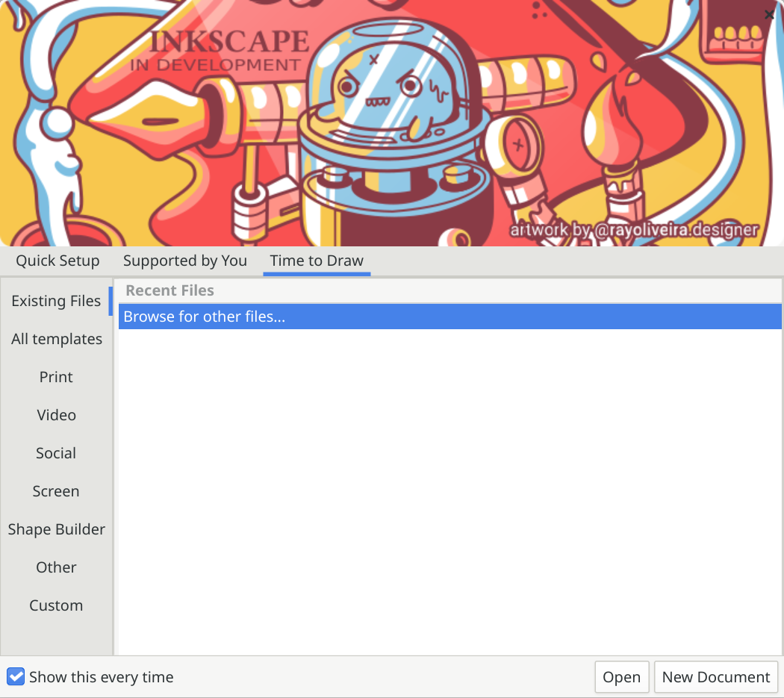Choose the Social templates category
Image resolution: width=784 pixels, height=698 pixels.
(x=56, y=453)
